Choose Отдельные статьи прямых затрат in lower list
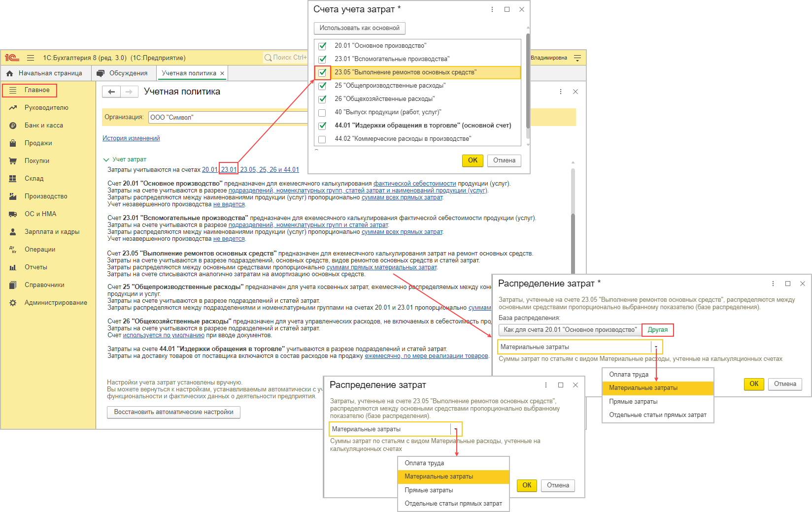This screenshot has height=512, width=812. pos(453,504)
